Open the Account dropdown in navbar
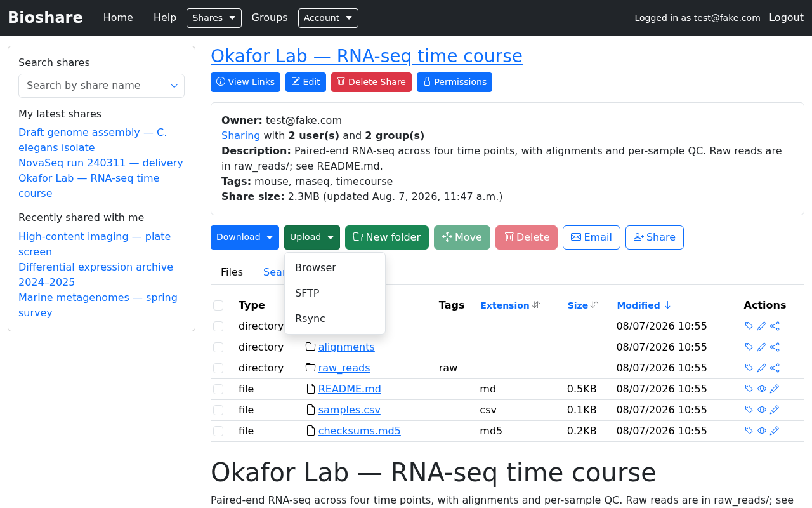This screenshot has height=508, width=812. pos(328,18)
